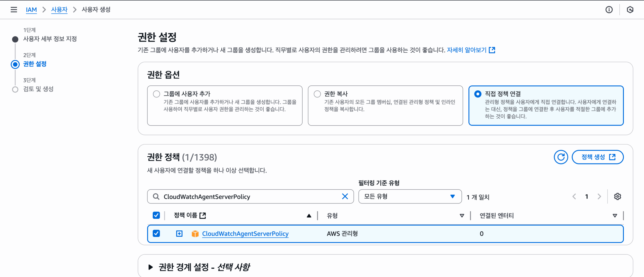Go to the next page arrow

pos(599,196)
